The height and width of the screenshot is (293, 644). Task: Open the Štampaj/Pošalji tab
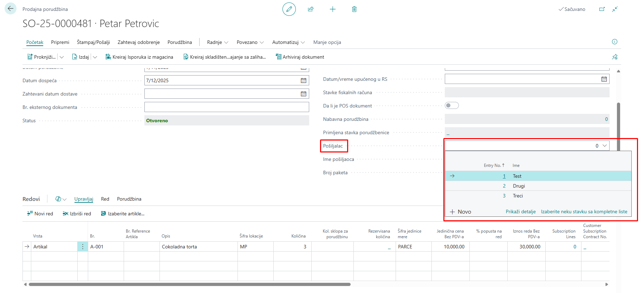(x=93, y=42)
